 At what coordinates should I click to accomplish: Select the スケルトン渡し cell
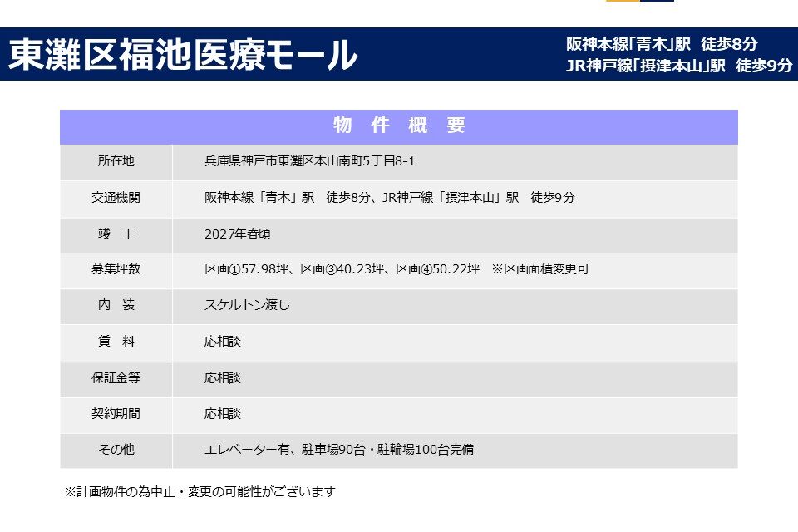click(x=247, y=305)
